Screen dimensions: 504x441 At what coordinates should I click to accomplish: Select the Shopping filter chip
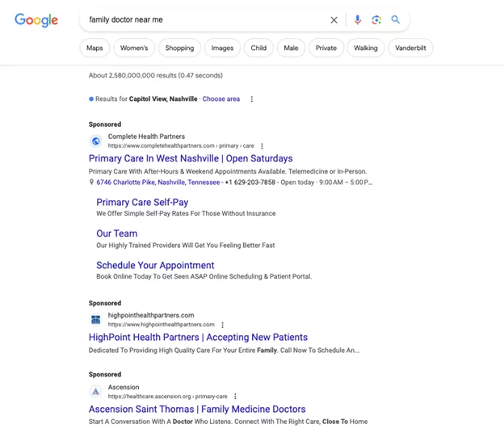pyautogui.click(x=179, y=48)
